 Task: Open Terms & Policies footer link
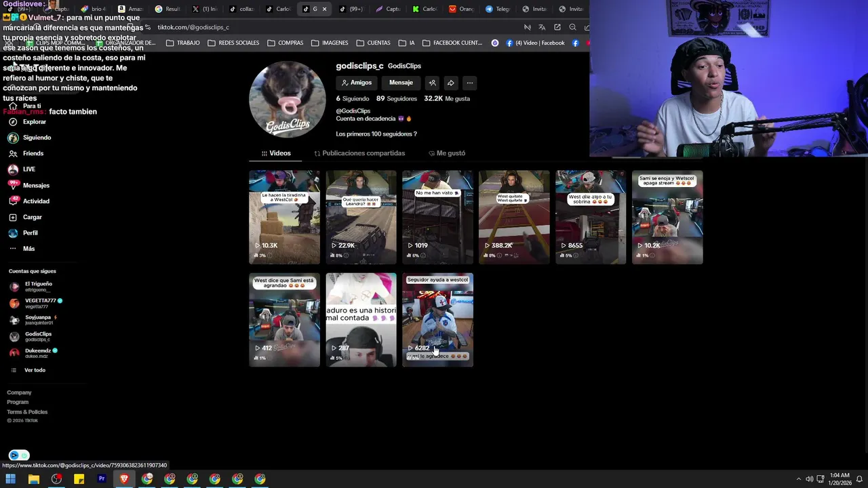click(x=27, y=412)
